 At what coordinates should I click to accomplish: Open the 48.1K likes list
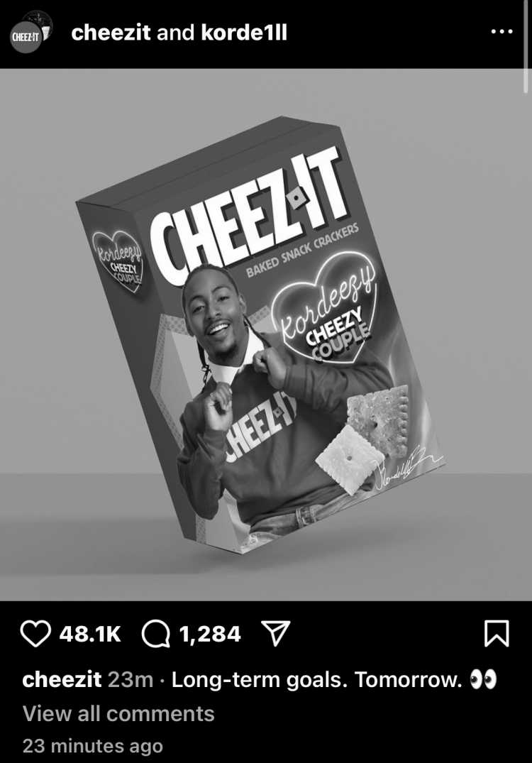tap(90, 634)
